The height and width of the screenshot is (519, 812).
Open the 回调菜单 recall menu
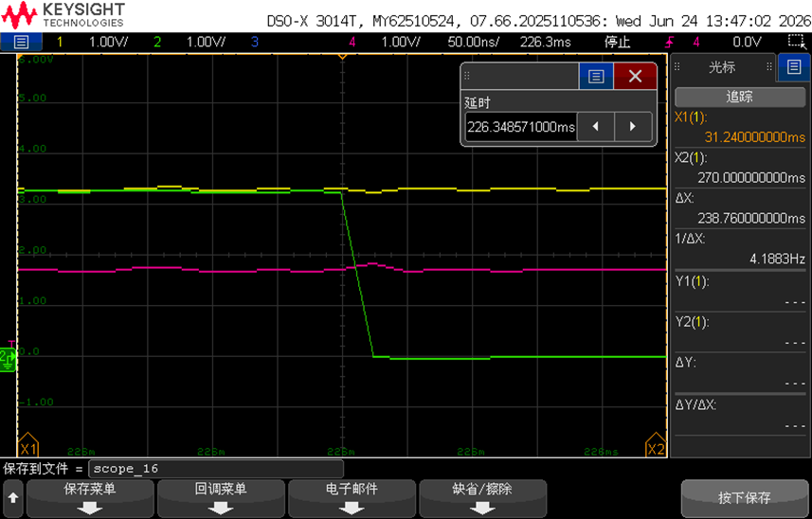coord(221,498)
